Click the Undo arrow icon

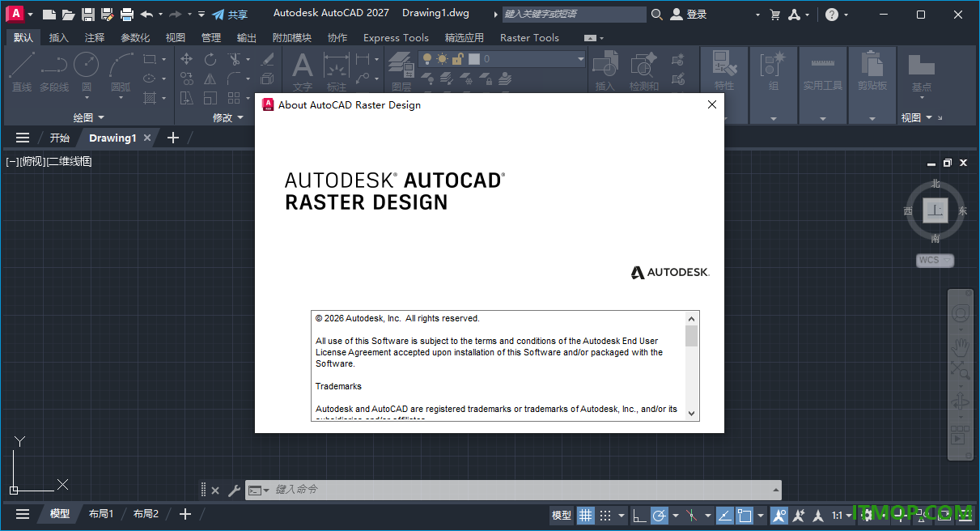pyautogui.click(x=146, y=15)
